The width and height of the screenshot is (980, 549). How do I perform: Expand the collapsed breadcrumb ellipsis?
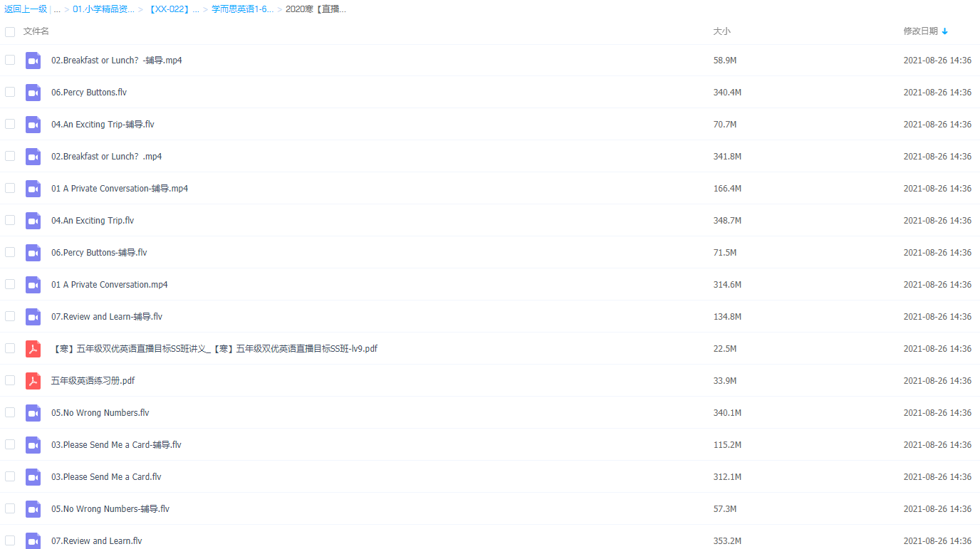(x=57, y=9)
